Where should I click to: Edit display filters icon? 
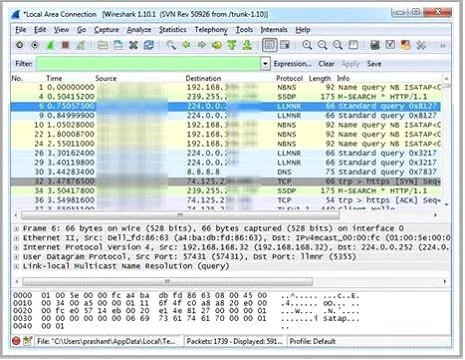(390, 45)
